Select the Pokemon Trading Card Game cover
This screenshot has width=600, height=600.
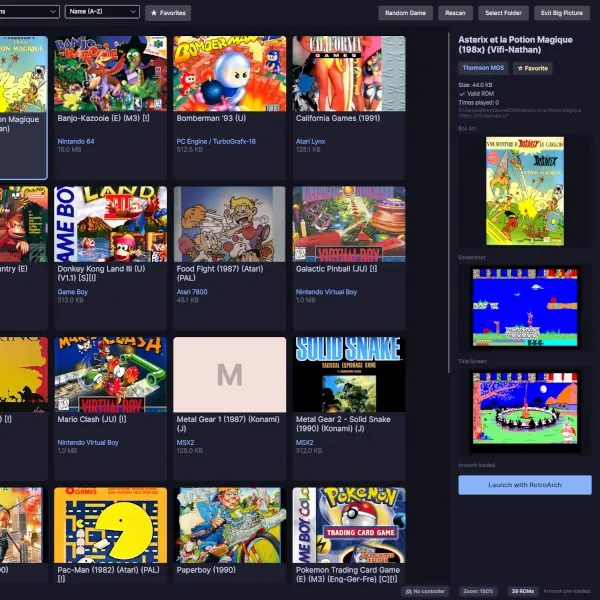(x=349, y=525)
